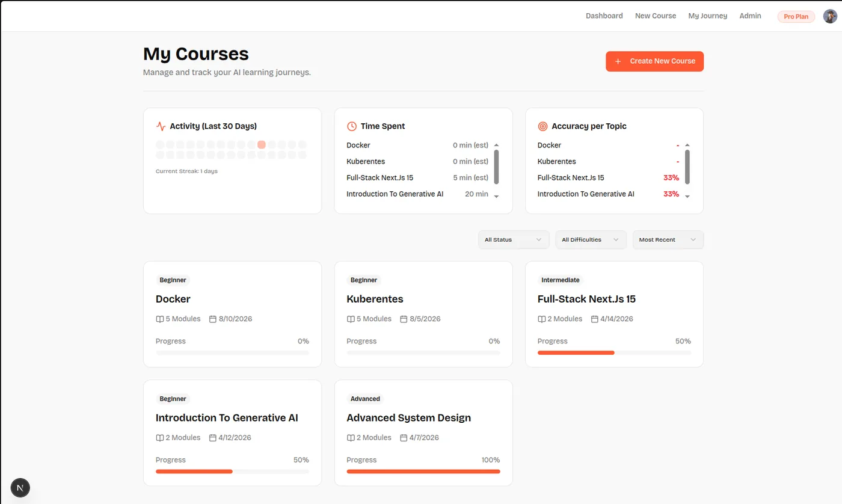The height and width of the screenshot is (504, 842).
Task: Click the calendar icon beside 4/12/2026
Action: coord(212,438)
